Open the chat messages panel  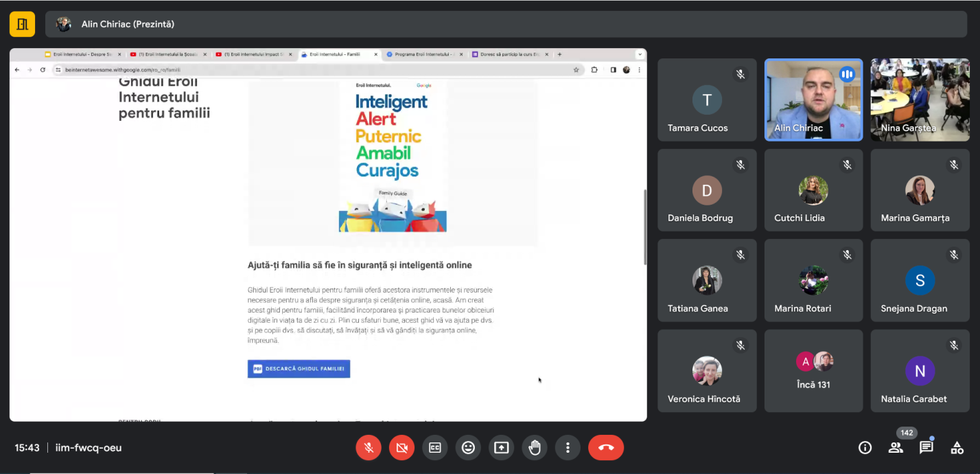[x=926, y=448]
